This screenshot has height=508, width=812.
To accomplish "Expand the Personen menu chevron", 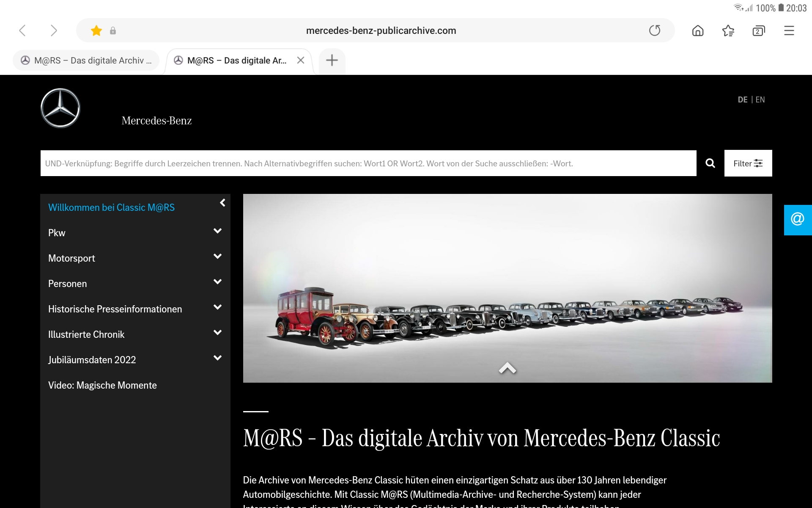I will (x=217, y=282).
